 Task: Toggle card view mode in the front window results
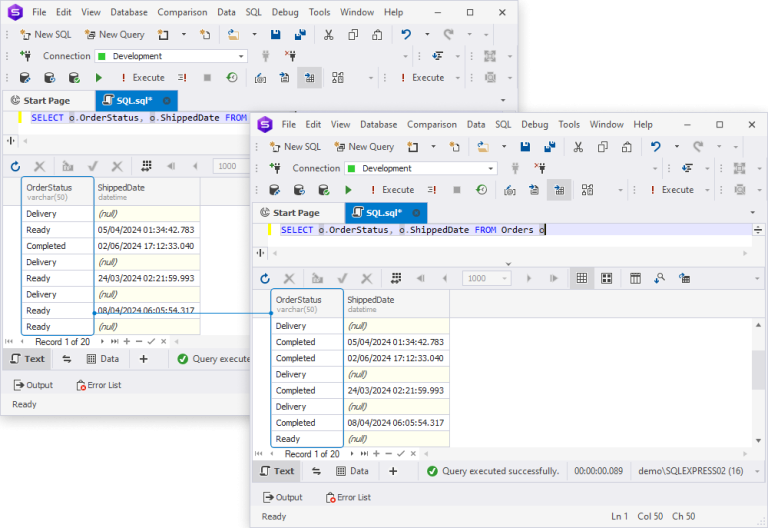pyautogui.click(x=605, y=279)
